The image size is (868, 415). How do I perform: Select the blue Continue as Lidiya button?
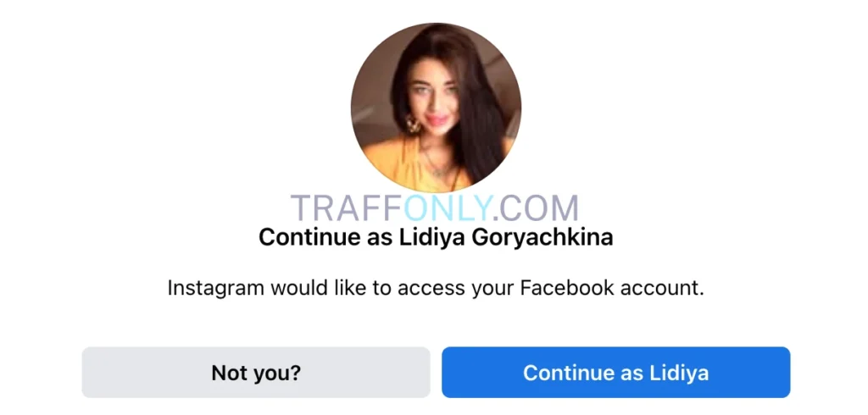coord(615,373)
